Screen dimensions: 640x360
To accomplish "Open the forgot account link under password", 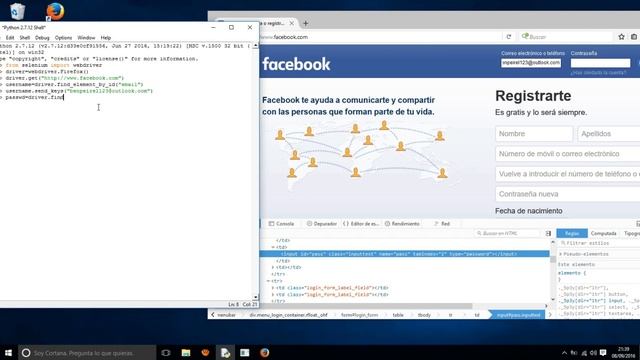I will 598,73.
